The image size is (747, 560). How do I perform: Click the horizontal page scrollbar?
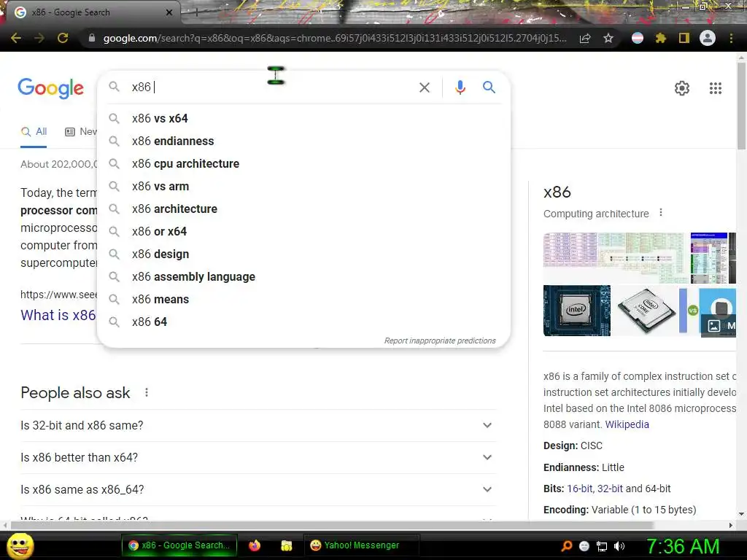tap(331, 525)
